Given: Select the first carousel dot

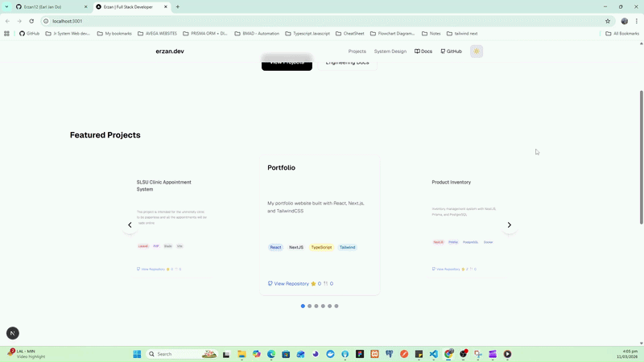Looking at the screenshot, I should [x=303, y=306].
